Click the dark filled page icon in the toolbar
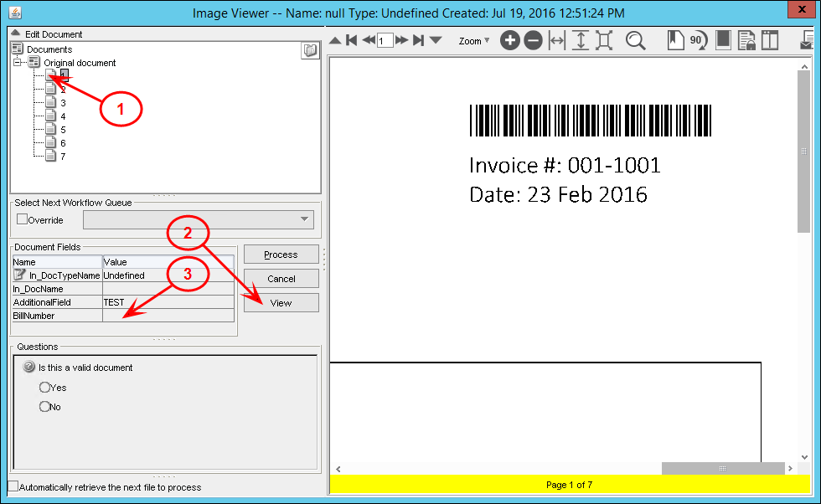The width and height of the screenshot is (821, 504). (723, 40)
